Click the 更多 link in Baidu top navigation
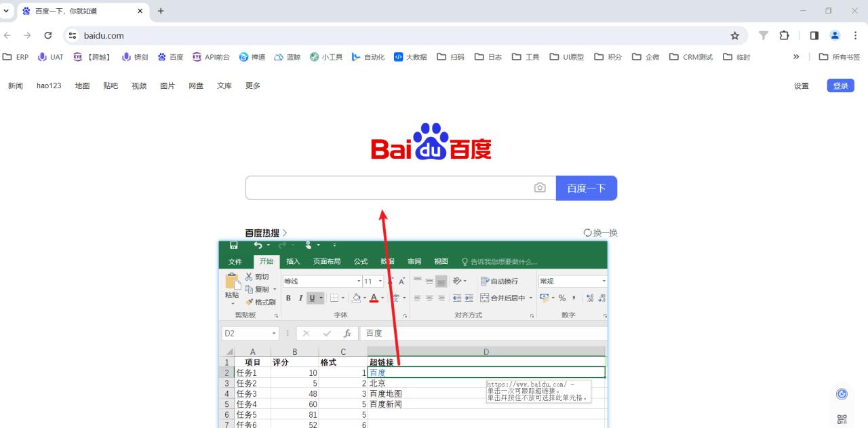The height and width of the screenshot is (428, 868). pos(253,85)
